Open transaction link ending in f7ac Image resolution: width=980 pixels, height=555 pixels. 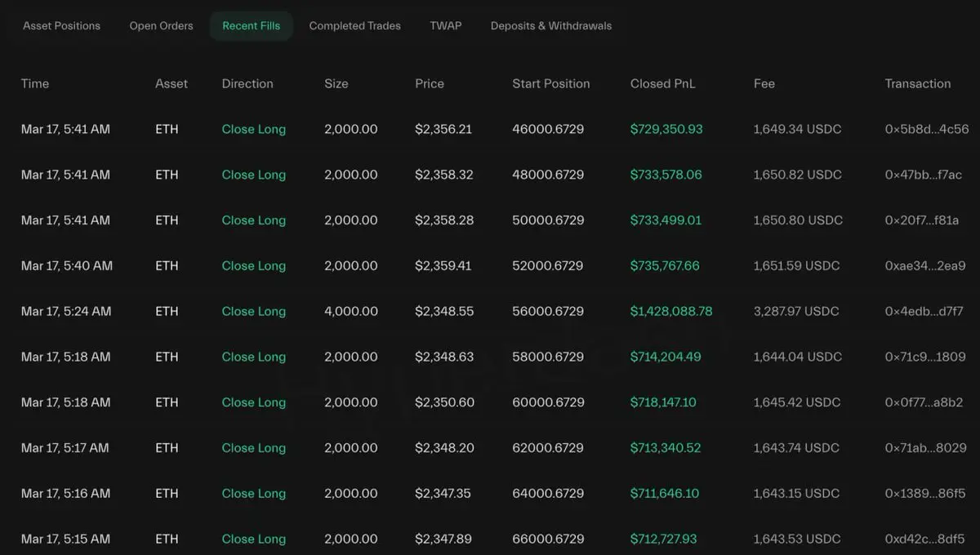(x=923, y=175)
